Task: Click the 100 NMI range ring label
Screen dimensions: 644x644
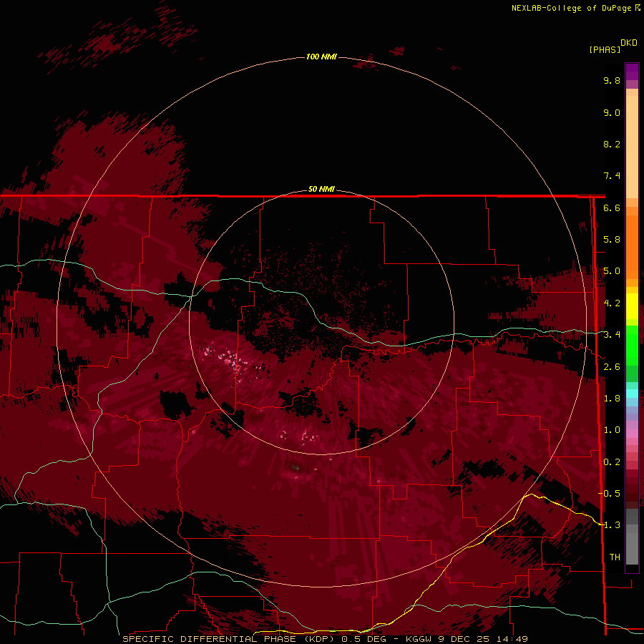Action: pos(321,57)
